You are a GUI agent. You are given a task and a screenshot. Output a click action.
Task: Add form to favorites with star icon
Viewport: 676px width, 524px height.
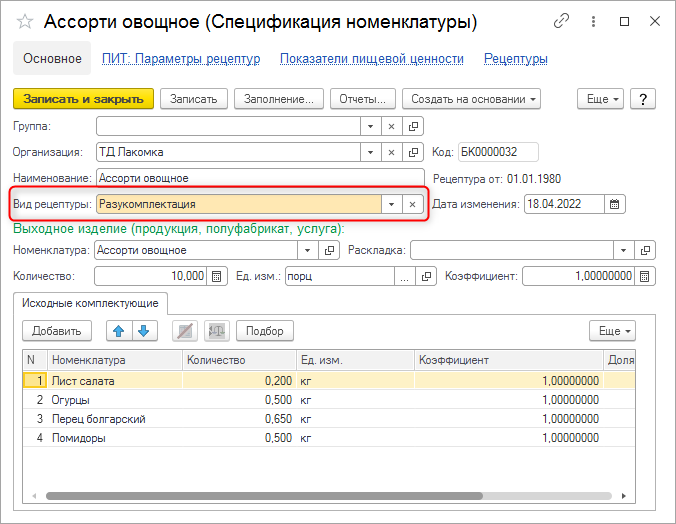pos(25,21)
